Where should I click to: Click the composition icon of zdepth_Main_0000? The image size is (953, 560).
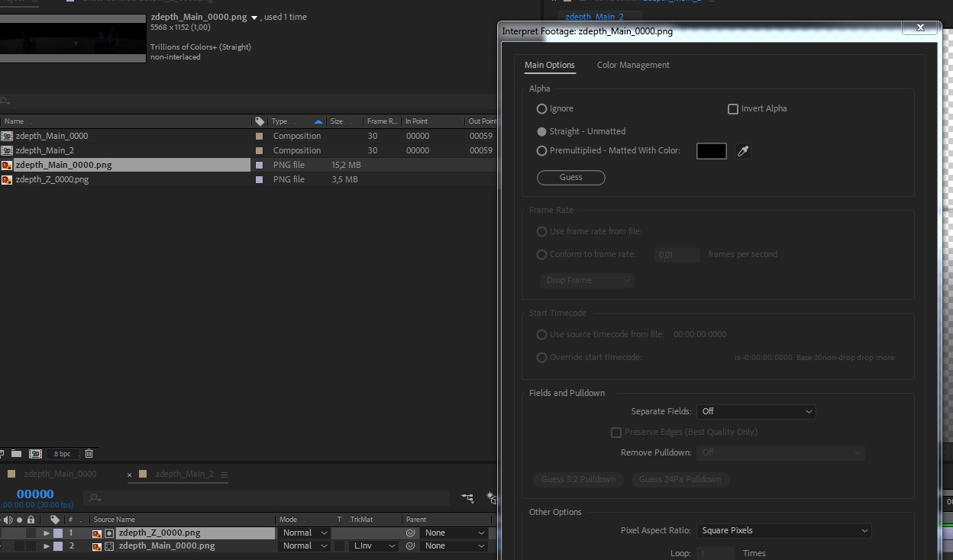[x=7, y=136]
